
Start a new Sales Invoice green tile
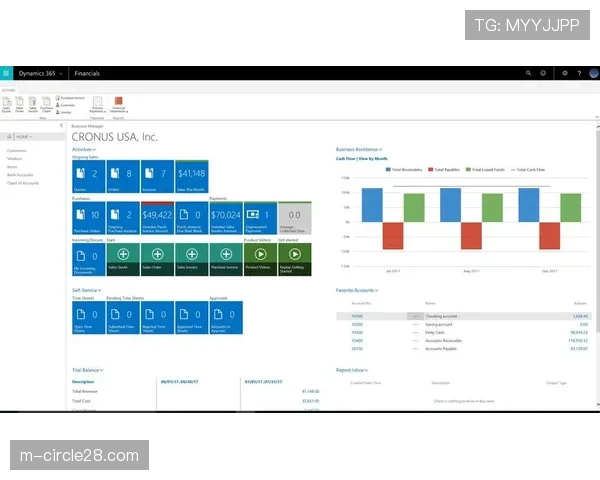coord(192,259)
